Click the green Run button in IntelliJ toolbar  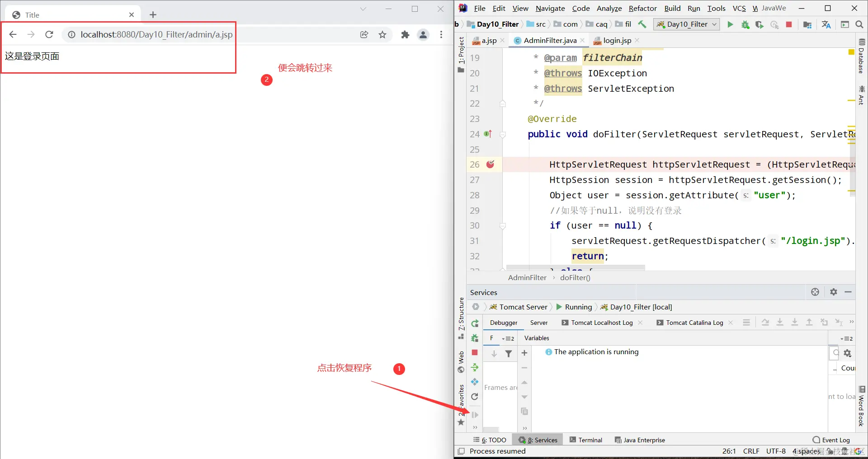[x=730, y=24]
